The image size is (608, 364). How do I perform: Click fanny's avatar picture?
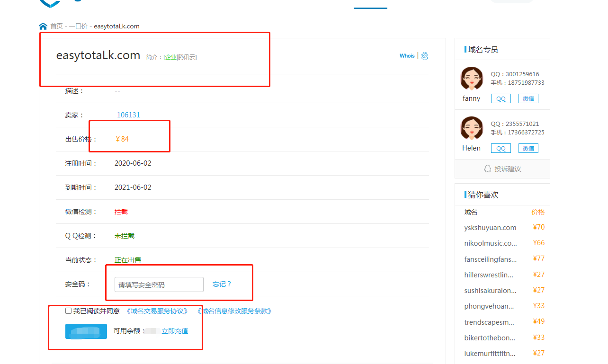(472, 78)
